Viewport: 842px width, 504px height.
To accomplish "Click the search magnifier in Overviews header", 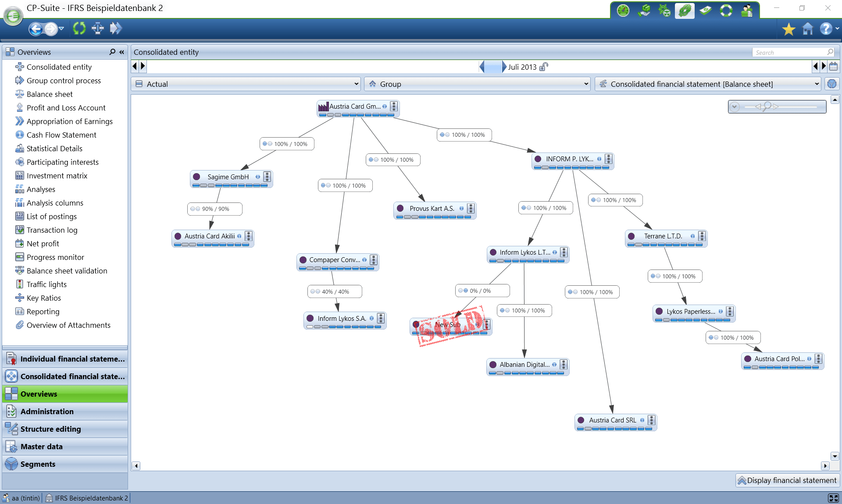I will point(112,52).
